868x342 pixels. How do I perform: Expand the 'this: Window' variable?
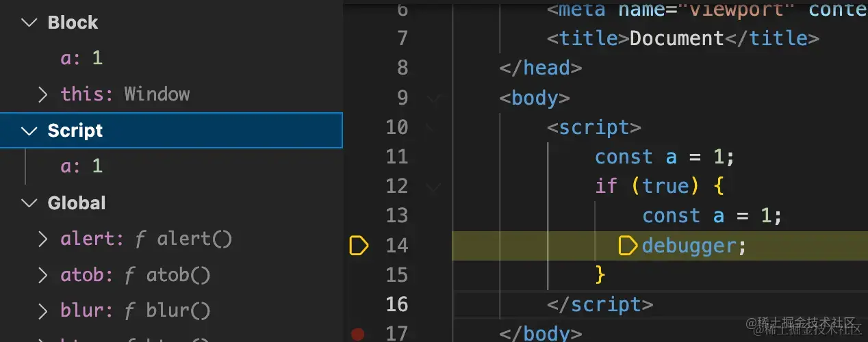click(x=43, y=94)
